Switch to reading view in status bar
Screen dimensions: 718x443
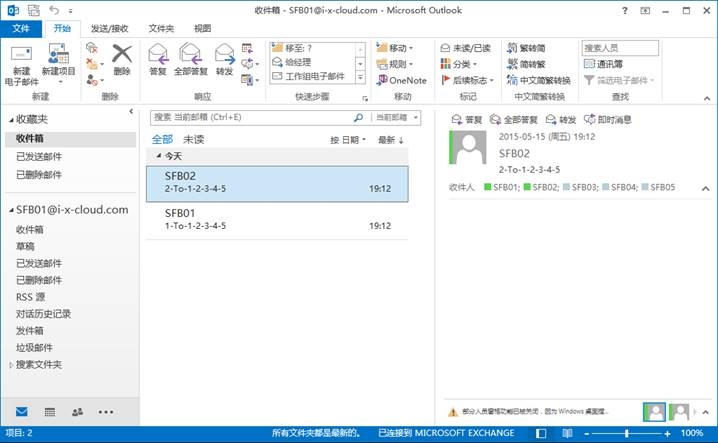[x=567, y=433]
